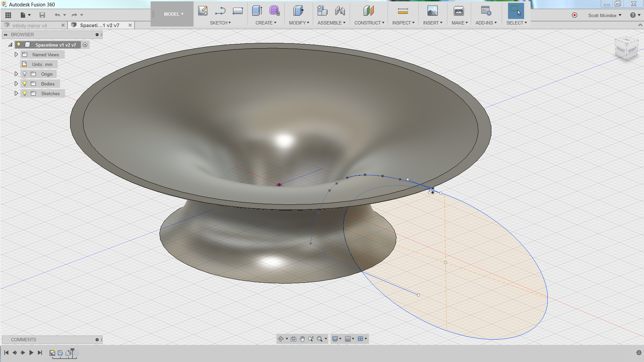Open the ADD-INS menu
The width and height of the screenshot is (644, 362).
(486, 23)
